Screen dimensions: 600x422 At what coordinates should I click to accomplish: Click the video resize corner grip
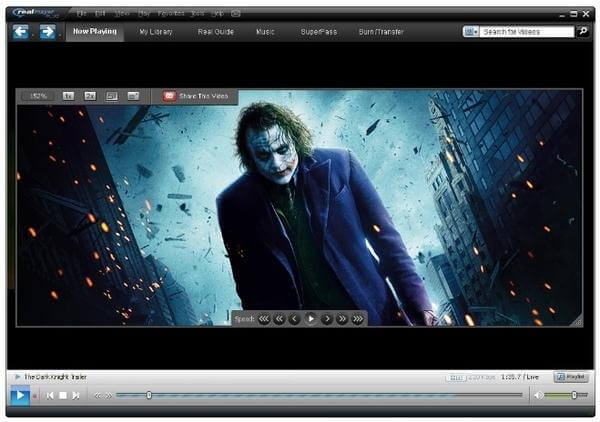578,322
